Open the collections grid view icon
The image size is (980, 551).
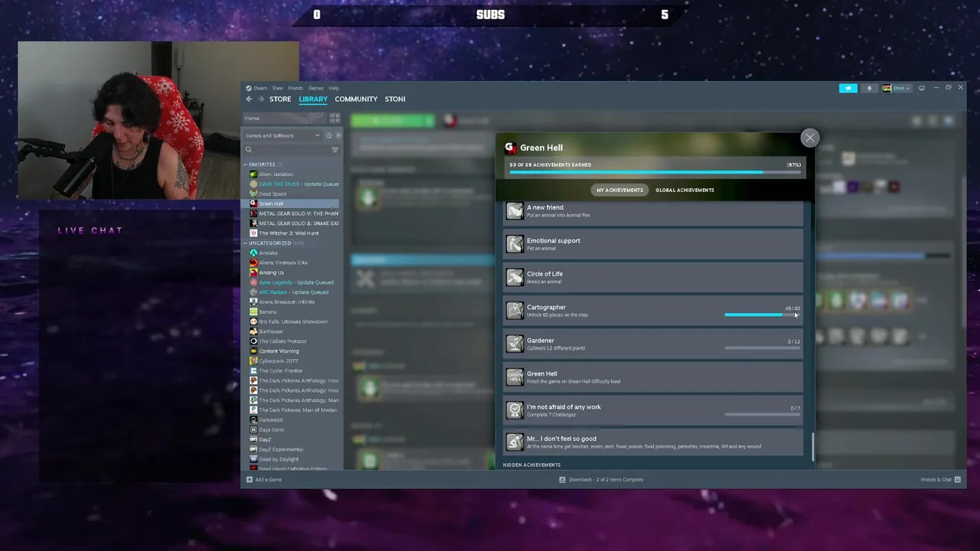point(335,119)
